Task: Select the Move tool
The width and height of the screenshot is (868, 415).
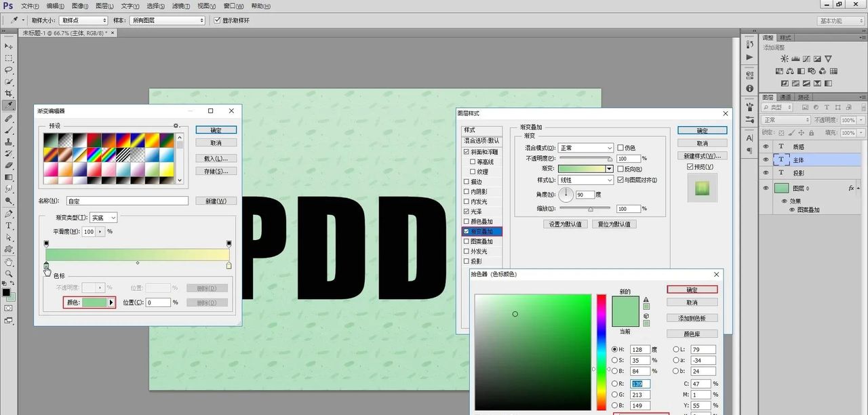Action: point(9,45)
